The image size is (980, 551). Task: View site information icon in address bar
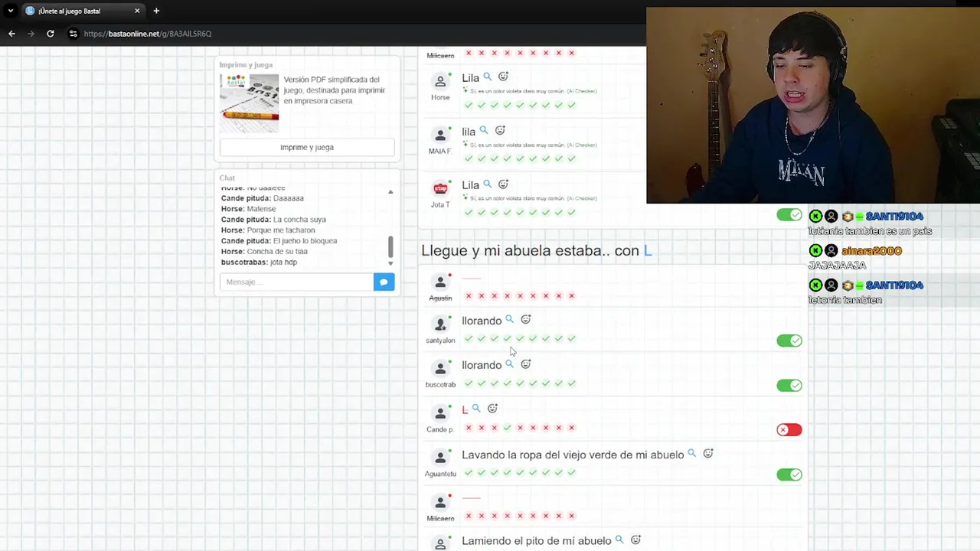pyautogui.click(x=73, y=34)
